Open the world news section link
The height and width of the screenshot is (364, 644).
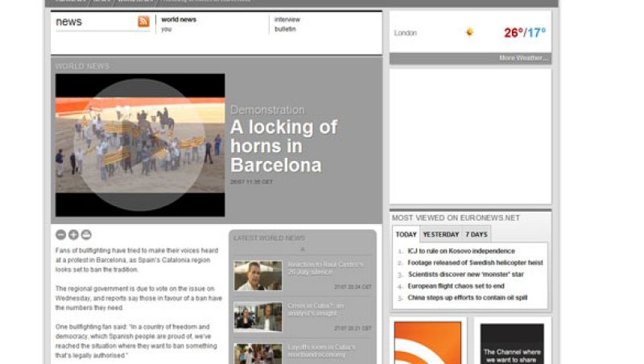179,19
